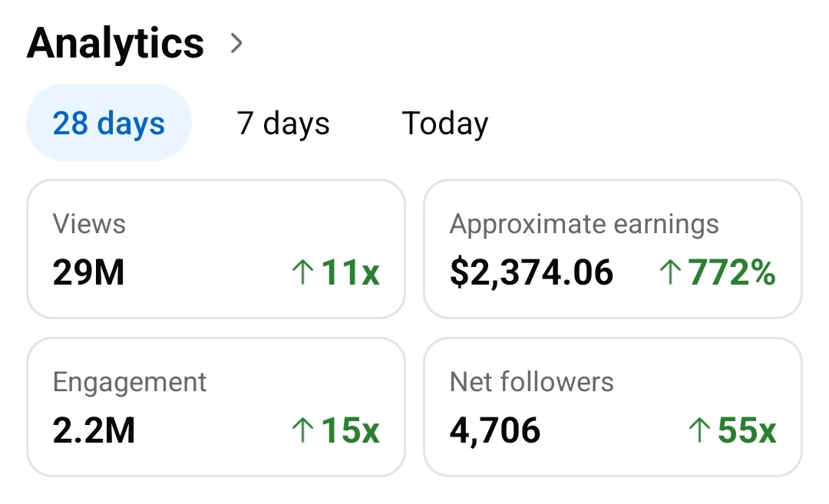829x504 pixels.
Task: Select the 4,706 net followers count
Action: (495, 431)
